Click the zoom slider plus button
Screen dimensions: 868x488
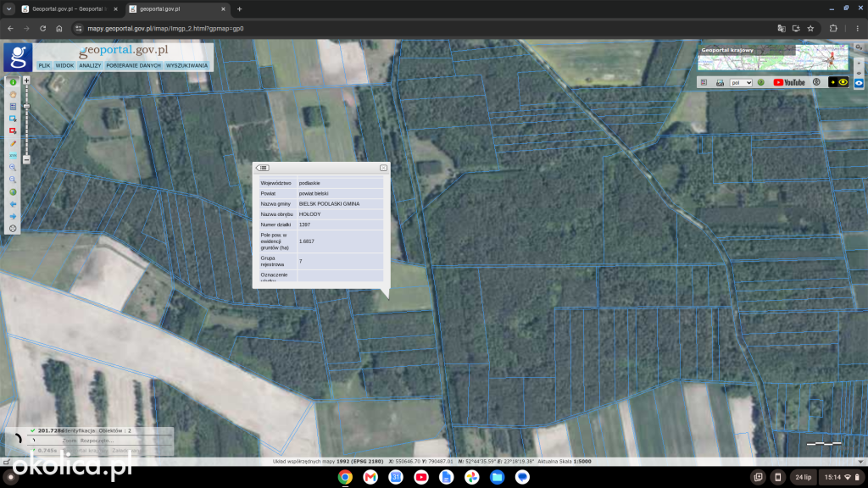tap(26, 80)
